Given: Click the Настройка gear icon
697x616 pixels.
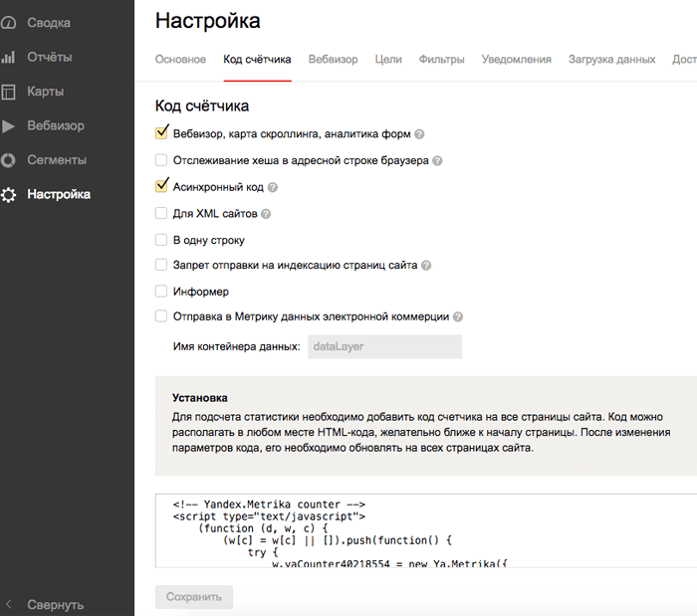Looking at the screenshot, I should click(x=8, y=194).
